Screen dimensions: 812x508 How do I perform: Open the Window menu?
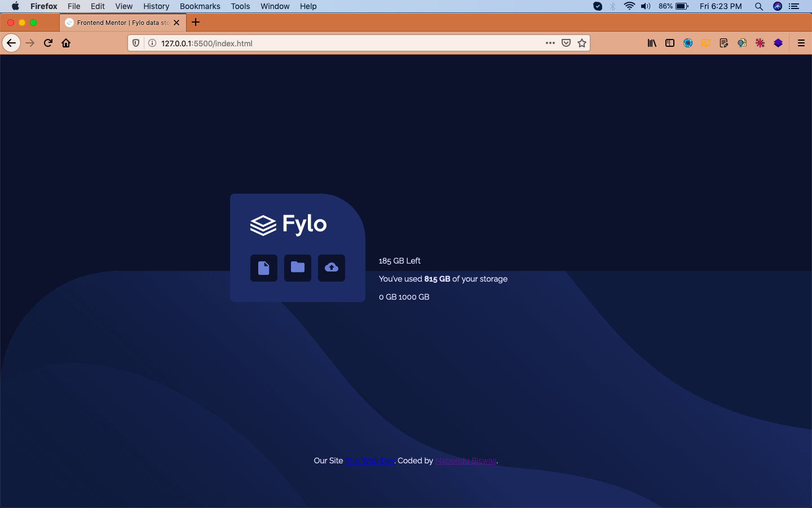(275, 6)
